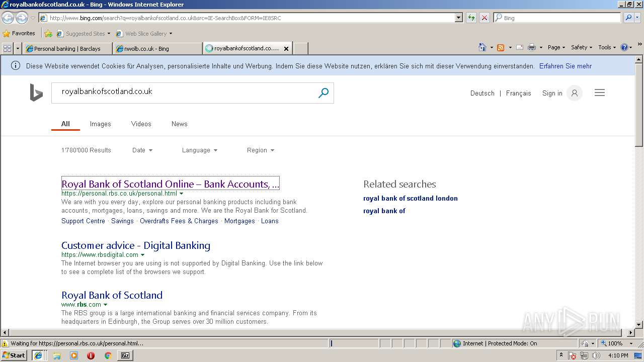Expand the personal.rbs.co.uk URL arrow
644x362 pixels.
(182, 194)
